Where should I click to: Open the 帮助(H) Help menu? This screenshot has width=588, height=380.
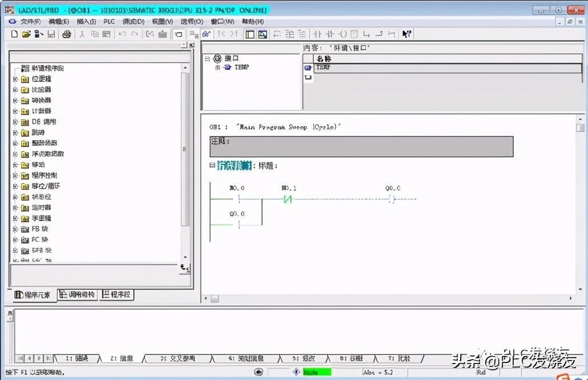253,22
